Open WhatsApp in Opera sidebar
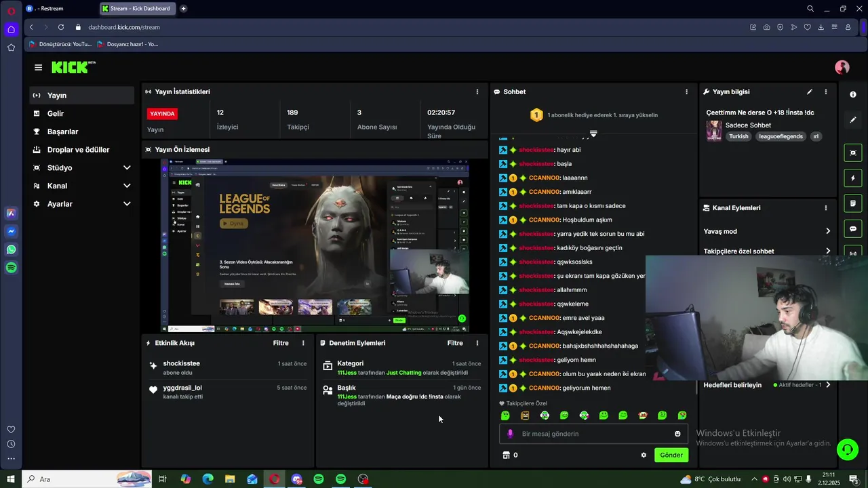Screen dimensions: 868x488 [x=11, y=249]
